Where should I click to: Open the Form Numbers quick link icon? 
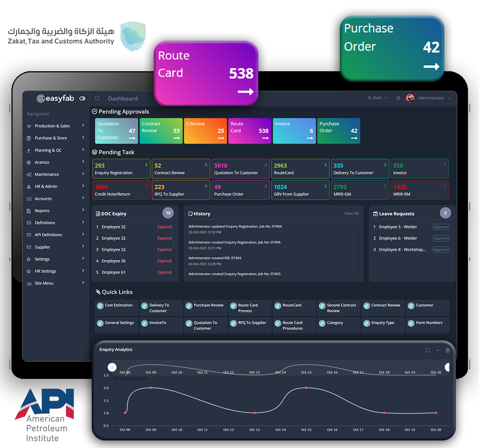click(411, 323)
